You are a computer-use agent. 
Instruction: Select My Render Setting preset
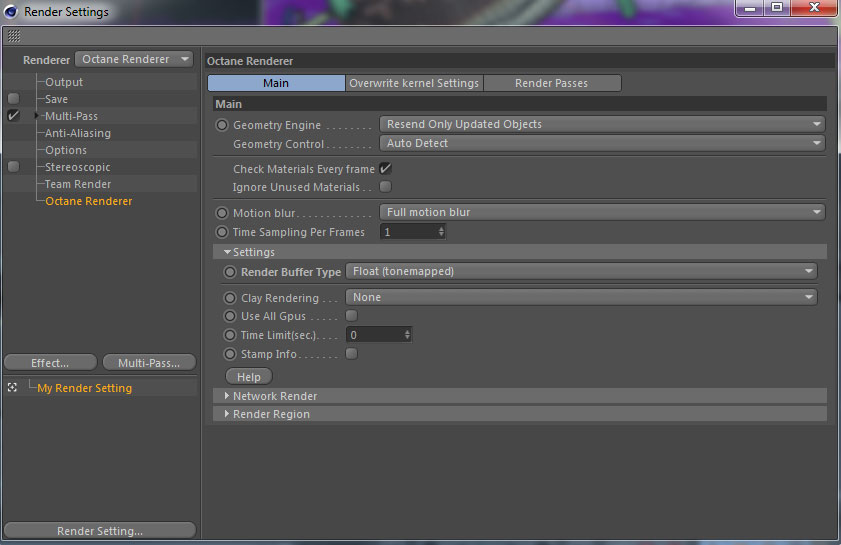pyautogui.click(x=85, y=388)
